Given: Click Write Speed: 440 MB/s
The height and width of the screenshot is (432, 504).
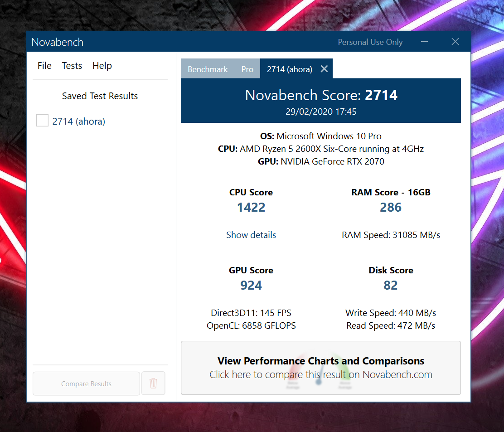Looking at the screenshot, I should [x=391, y=313].
